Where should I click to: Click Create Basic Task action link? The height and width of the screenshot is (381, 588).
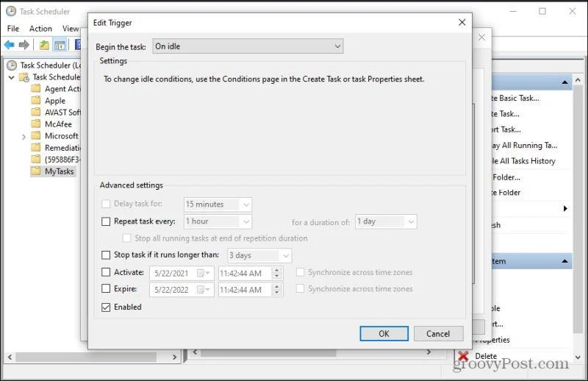click(x=515, y=98)
